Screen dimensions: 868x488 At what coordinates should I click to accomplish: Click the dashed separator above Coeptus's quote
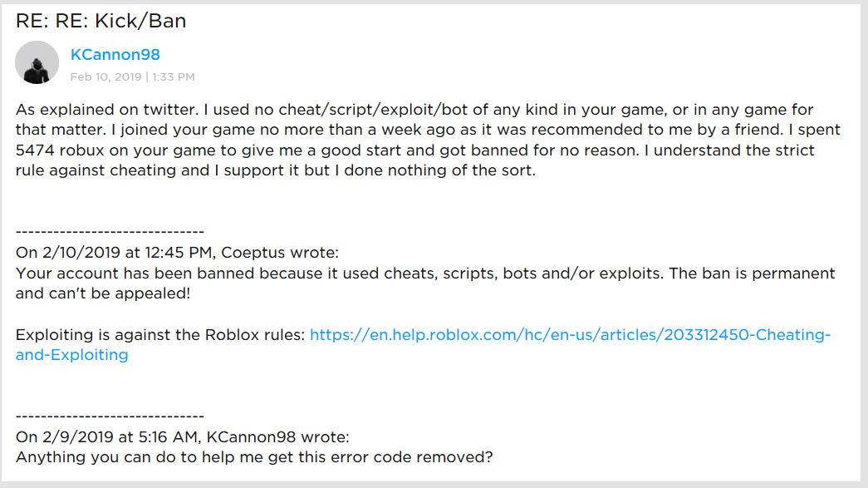[x=110, y=232]
